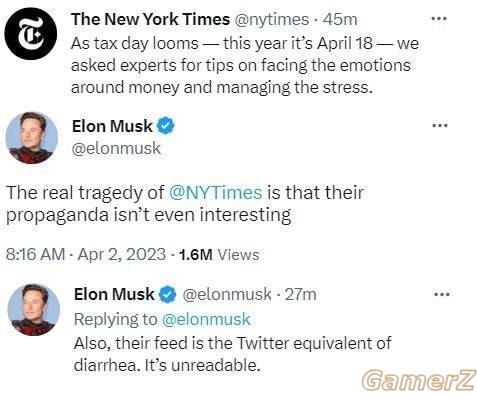Click the verified badge on the main tweet
Viewport: 477px width, 394px height.
click(166, 126)
